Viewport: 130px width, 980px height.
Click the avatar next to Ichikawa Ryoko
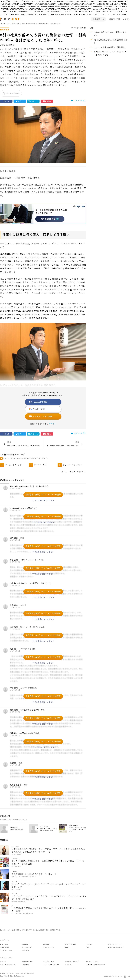5,510
